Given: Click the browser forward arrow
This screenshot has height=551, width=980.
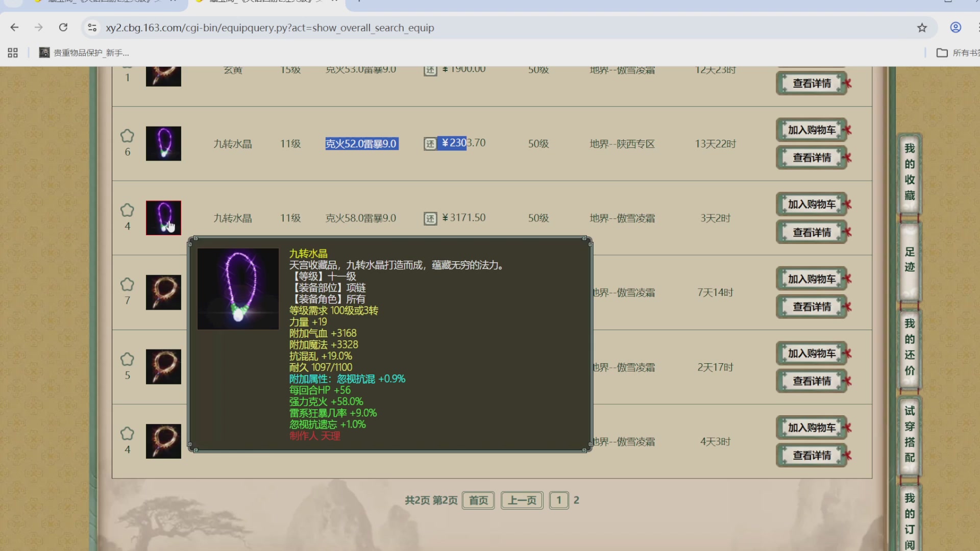Looking at the screenshot, I should click(39, 28).
